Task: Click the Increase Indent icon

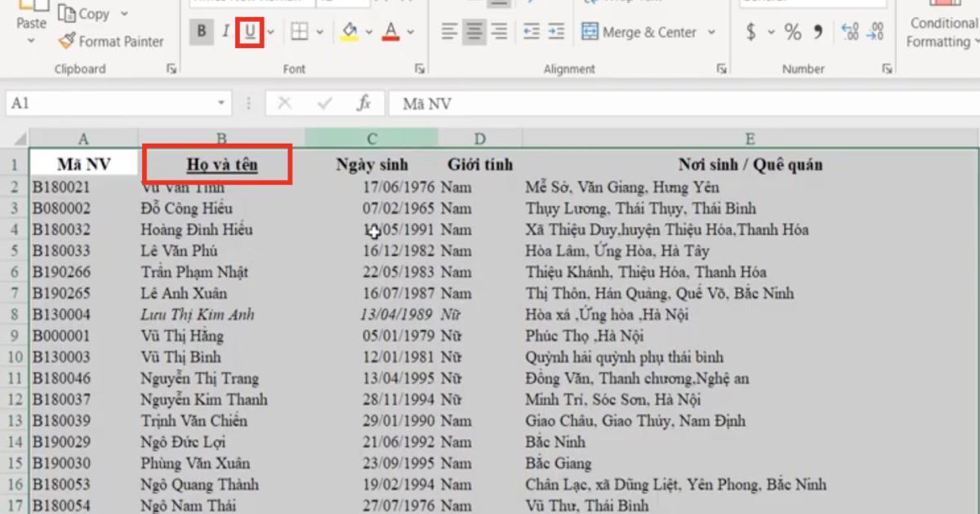Action: point(556,32)
